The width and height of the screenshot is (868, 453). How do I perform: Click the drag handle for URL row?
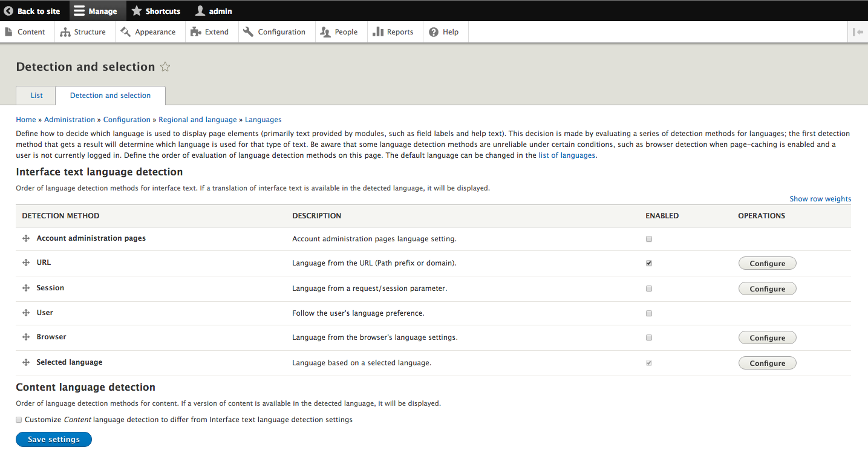(x=26, y=263)
